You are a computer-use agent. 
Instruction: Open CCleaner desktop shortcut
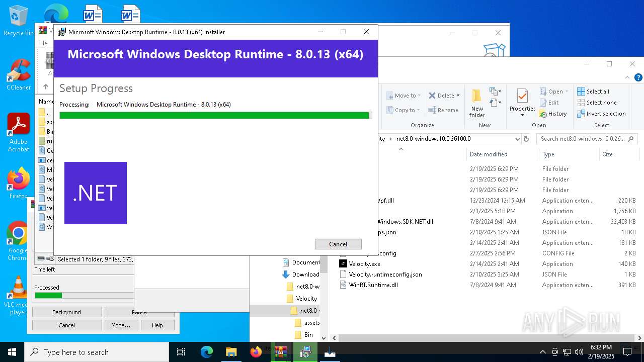coord(19,74)
